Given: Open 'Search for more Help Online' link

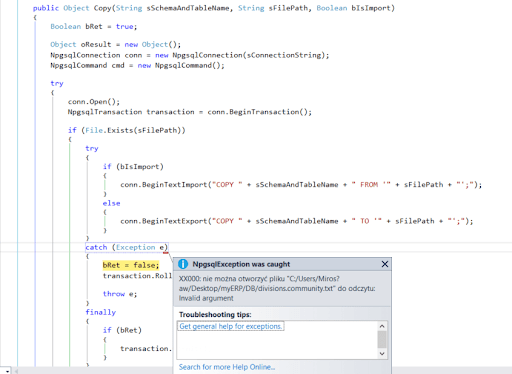Looking at the screenshot, I should [227, 367].
